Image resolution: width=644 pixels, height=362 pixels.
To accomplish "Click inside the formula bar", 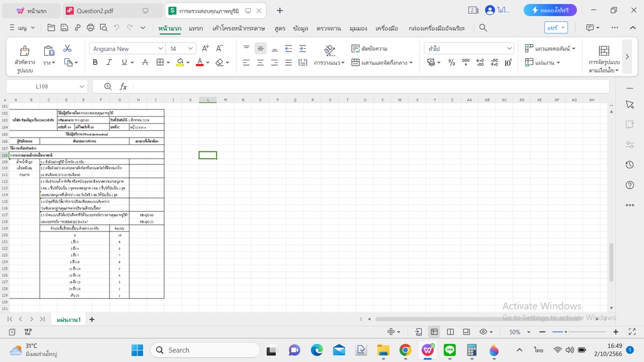I will click(370, 86).
